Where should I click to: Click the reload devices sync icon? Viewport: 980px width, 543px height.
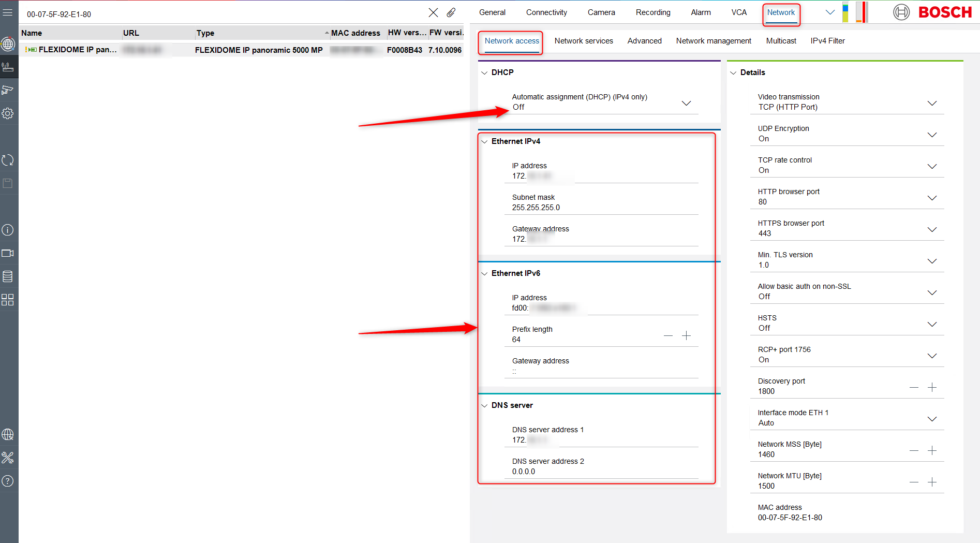tap(8, 160)
